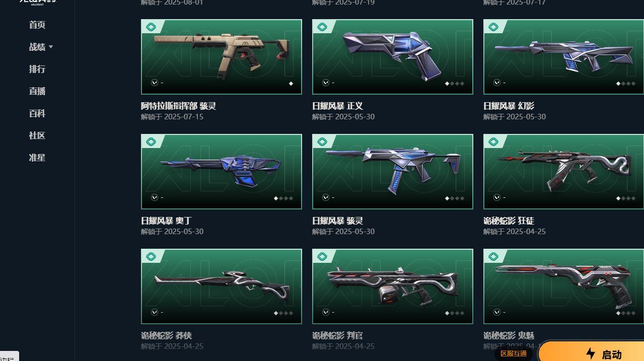Click the Valorant currency icon on 日耀风暴 奥丁 card
Screen dimensions: 644x361
coord(155,197)
